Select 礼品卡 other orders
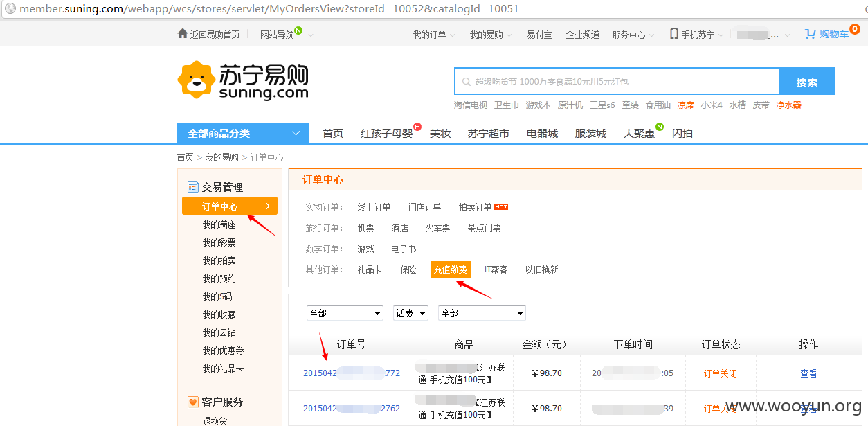This screenshot has width=868, height=426. [x=370, y=269]
